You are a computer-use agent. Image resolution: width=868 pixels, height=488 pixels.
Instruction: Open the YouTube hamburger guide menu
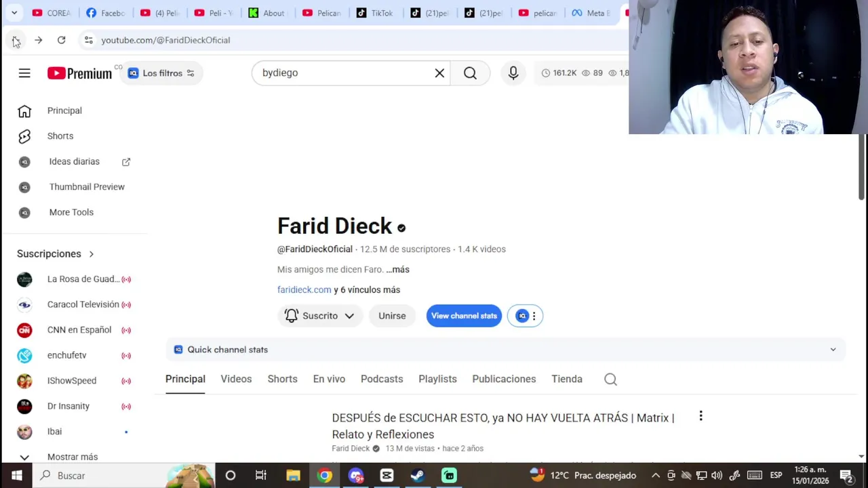pos(24,73)
